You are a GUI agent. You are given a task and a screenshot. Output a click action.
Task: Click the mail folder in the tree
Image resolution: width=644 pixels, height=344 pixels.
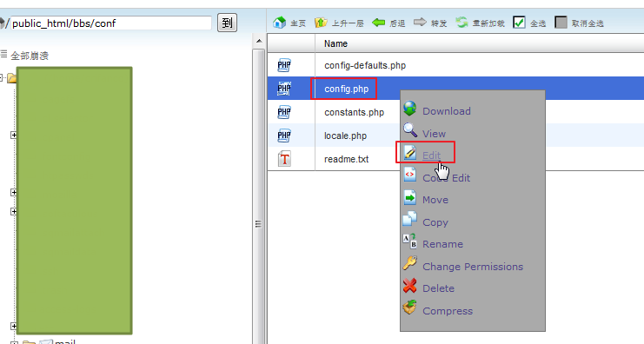(65, 341)
